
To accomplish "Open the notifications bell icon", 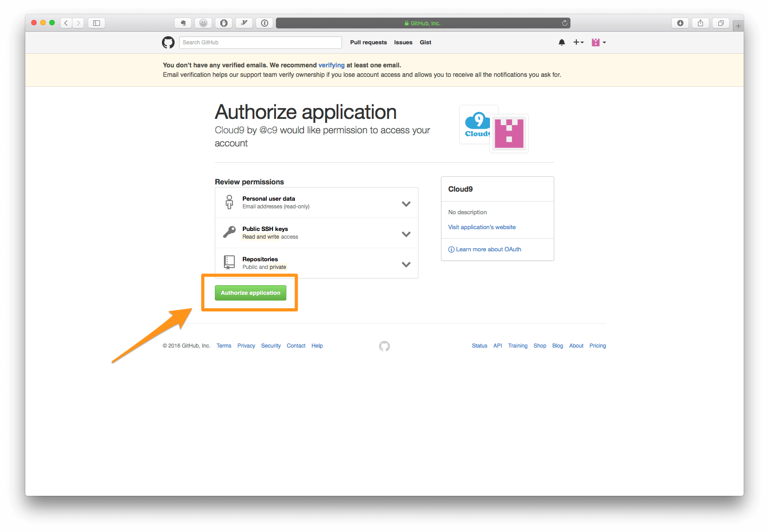I will pyautogui.click(x=562, y=42).
